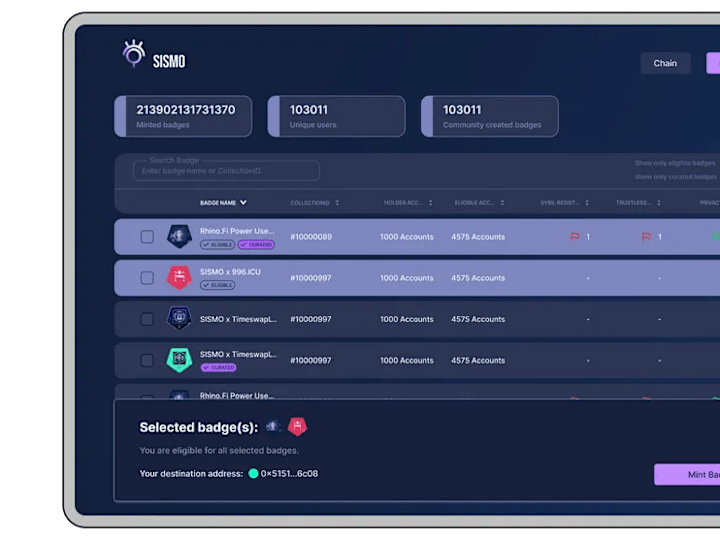720x540 pixels.
Task: Sort by Eligible Accounts column arrows
Action: pos(502,202)
